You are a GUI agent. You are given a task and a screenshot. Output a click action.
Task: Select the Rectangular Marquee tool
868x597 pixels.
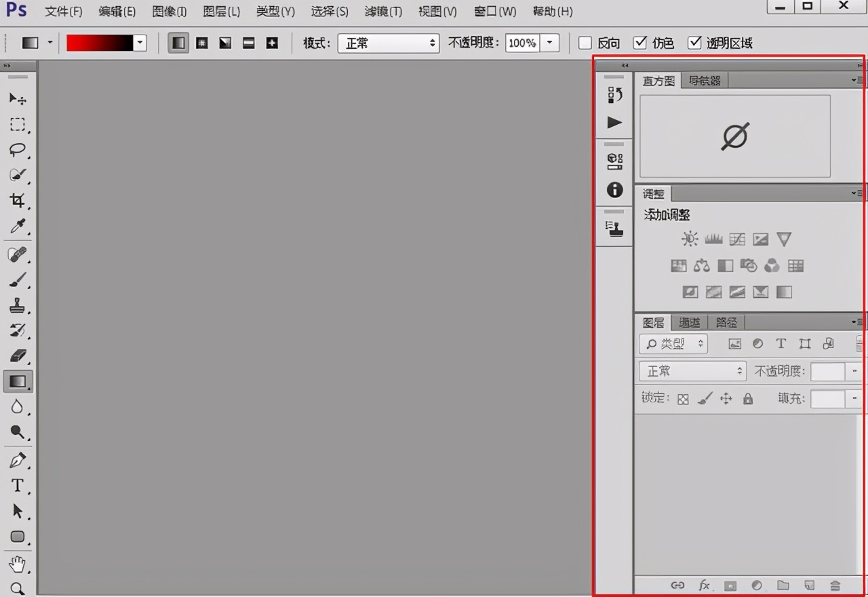pos(18,124)
